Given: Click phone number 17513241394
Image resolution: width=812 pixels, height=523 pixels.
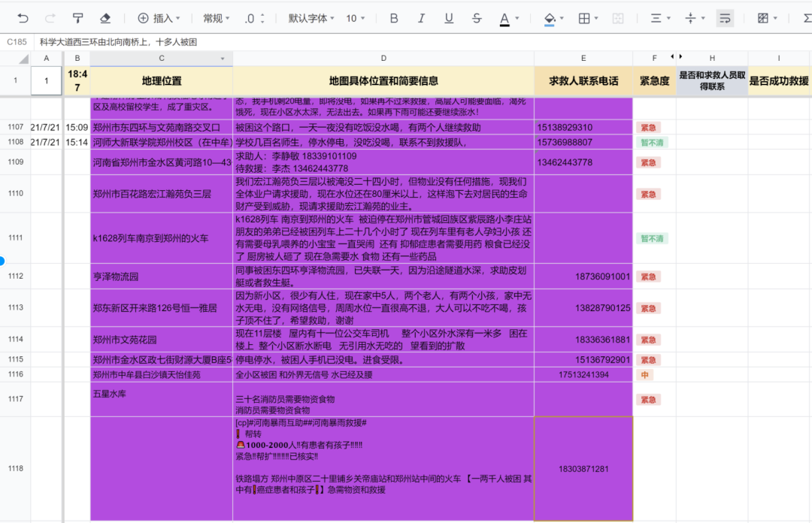Looking at the screenshot, I should (583, 374).
